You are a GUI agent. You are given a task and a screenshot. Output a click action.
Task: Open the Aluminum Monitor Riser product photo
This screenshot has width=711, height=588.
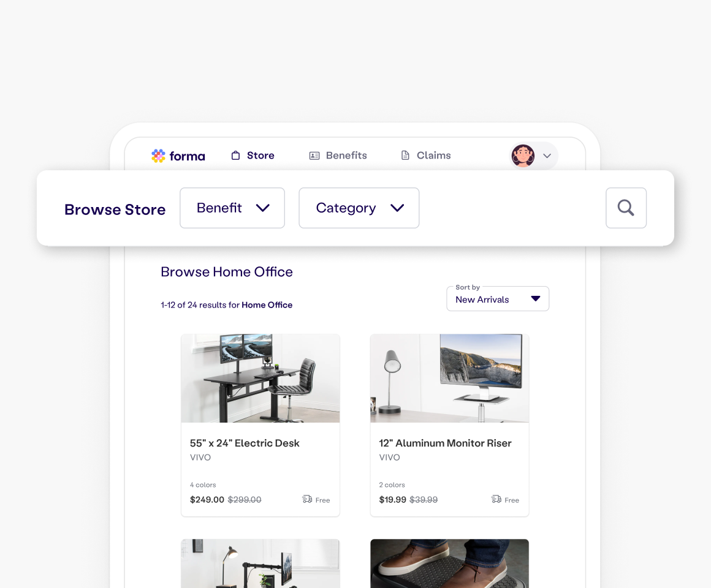[449, 379]
